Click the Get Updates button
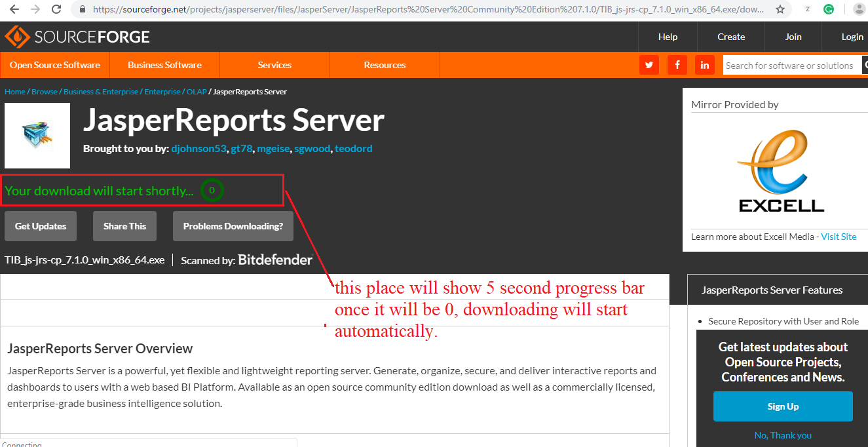The image size is (868, 447). [x=41, y=226]
